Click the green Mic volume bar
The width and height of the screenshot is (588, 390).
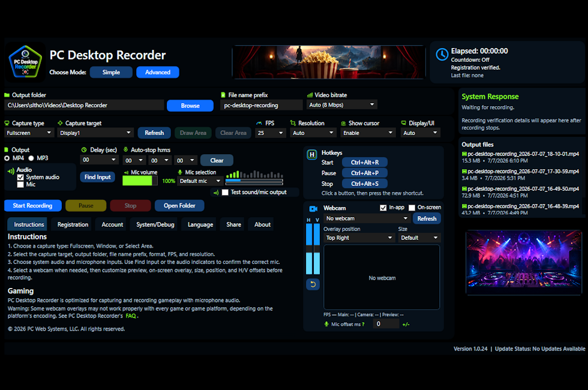click(x=139, y=181)
